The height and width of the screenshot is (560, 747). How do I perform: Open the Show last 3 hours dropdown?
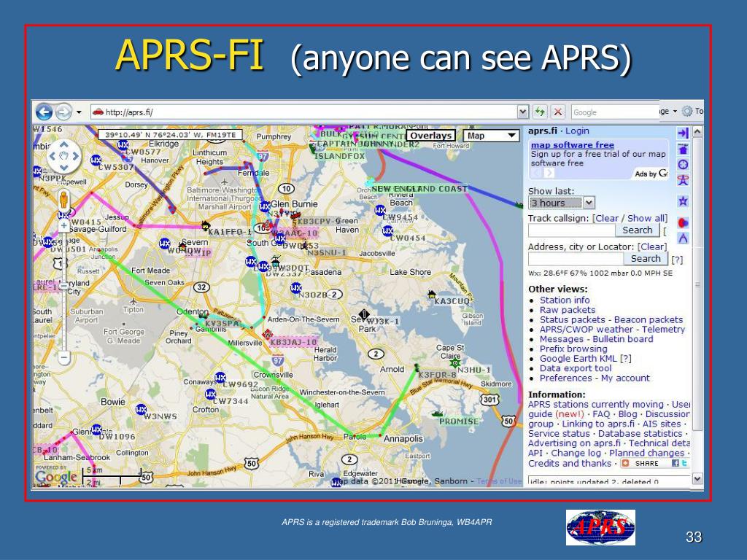[561, 203]
